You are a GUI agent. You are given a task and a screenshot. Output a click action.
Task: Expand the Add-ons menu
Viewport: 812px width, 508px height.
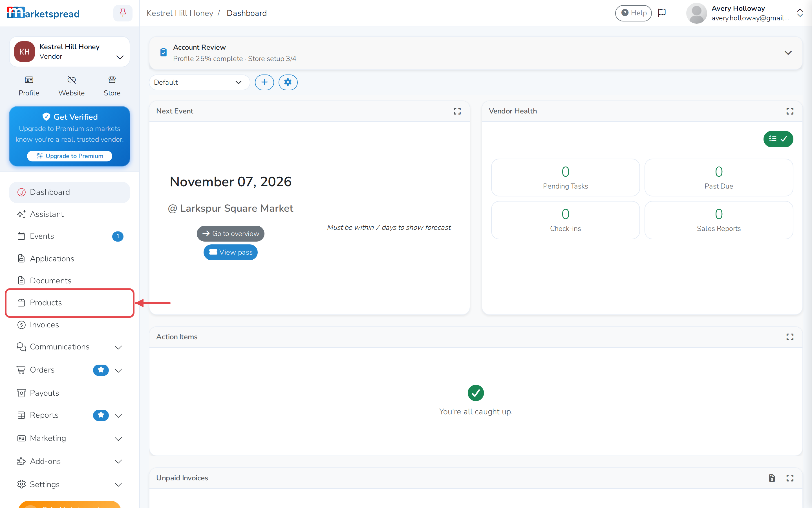pos(69,461)
